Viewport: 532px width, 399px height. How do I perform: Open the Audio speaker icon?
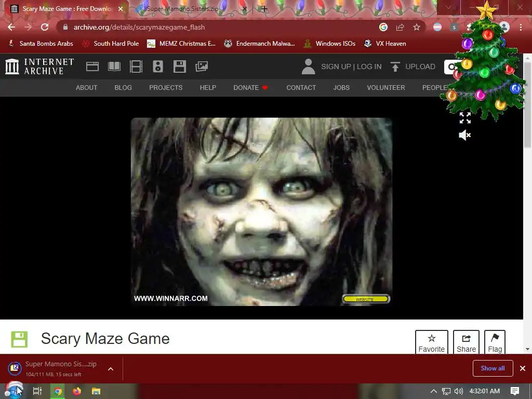click(158, 66)
